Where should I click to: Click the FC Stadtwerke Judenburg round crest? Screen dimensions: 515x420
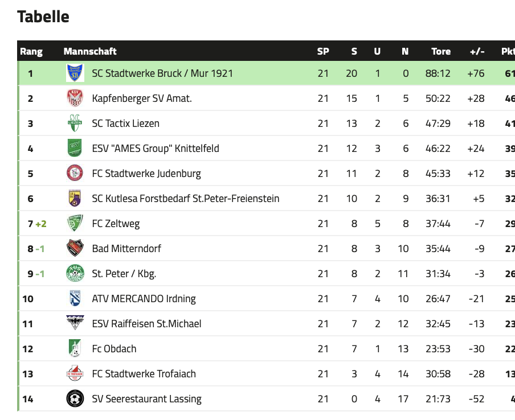[75, 173]
